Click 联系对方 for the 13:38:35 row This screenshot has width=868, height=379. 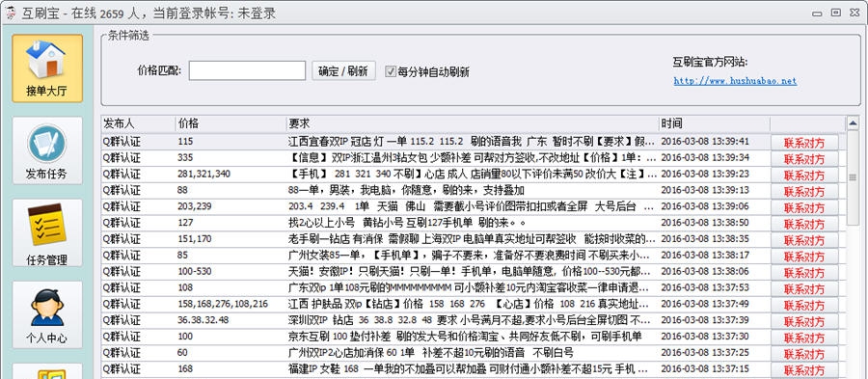[804, 241]
